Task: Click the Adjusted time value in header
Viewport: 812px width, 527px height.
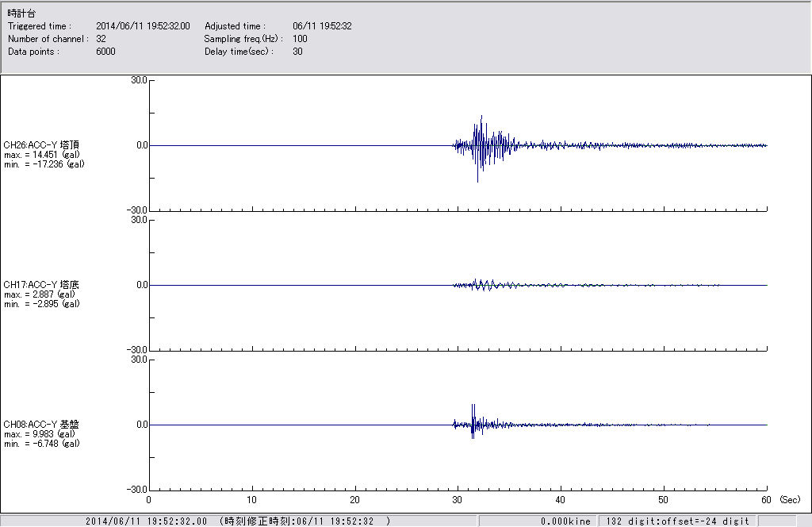Action: click(322, 26)
